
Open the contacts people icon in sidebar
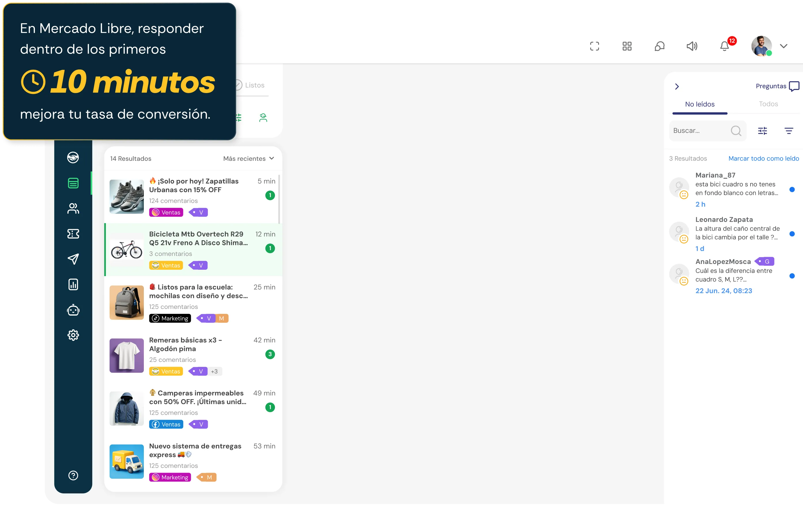(x=73, y=208)
